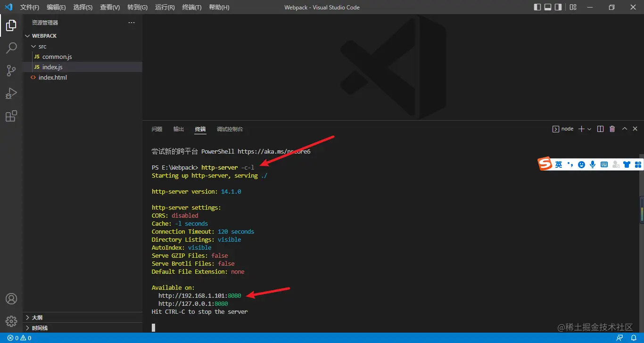This screenshot has width=644, height=343.
Task: Open the Manage gear menu
Action: coord(11,321)
